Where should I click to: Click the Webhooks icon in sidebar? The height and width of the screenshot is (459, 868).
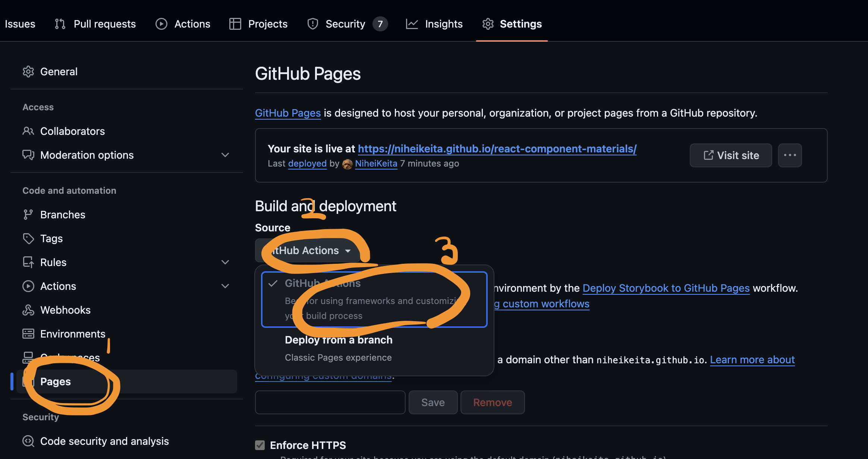pyautogui.click(x=28, y=310)
